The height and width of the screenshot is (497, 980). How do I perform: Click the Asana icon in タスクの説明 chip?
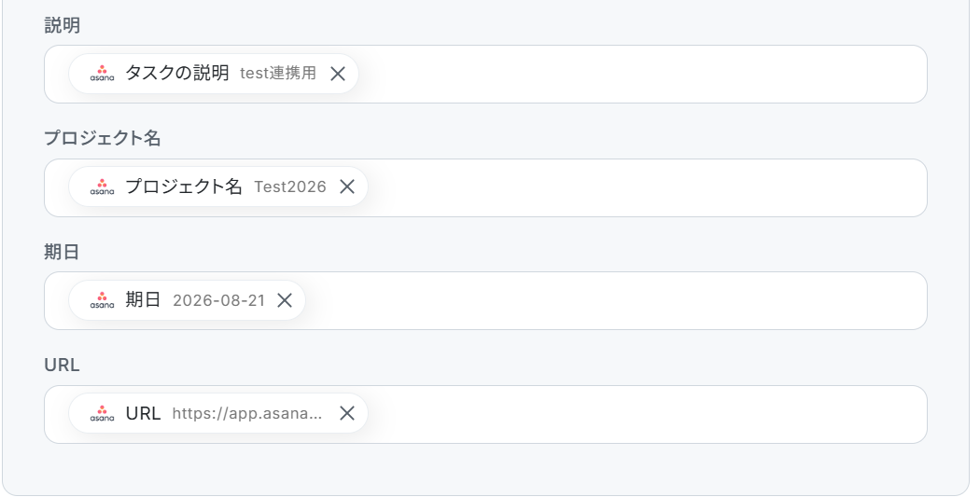[x=102, y=74]
